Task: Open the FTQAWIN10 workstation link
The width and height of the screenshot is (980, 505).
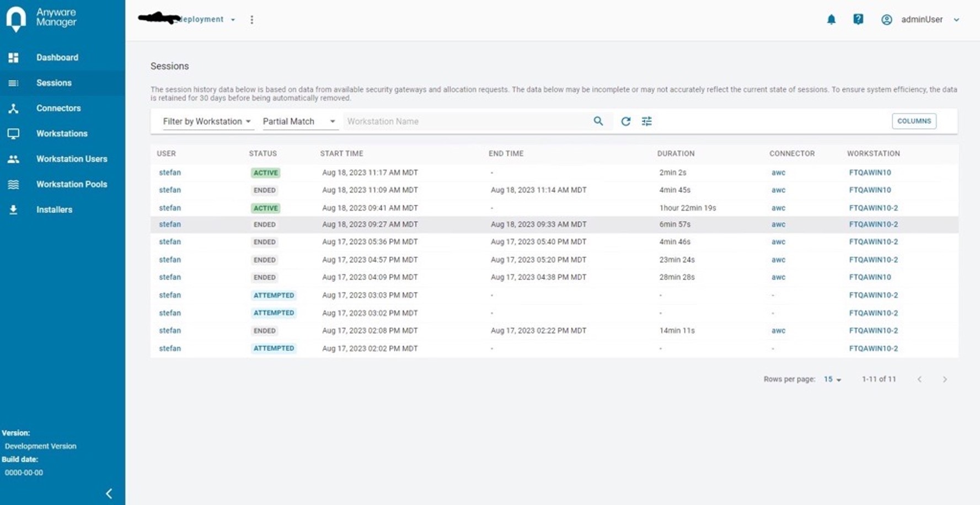Action: tap(870, 172)
